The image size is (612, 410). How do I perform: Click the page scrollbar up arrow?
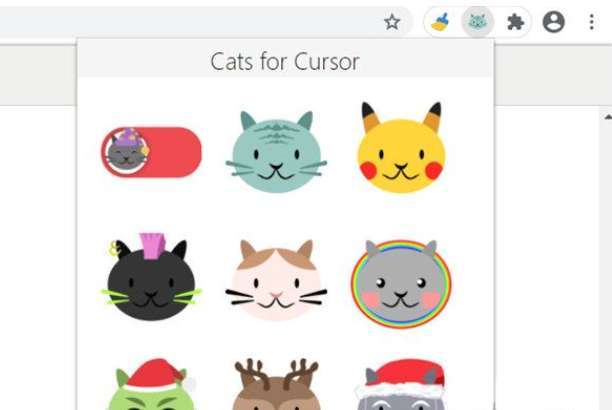click(607, 117)
